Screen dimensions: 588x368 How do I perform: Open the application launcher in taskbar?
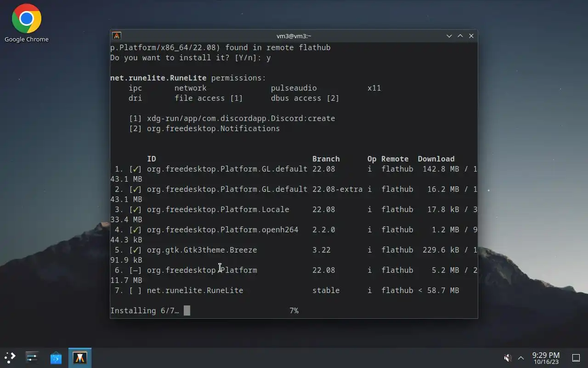coord(10,357)
